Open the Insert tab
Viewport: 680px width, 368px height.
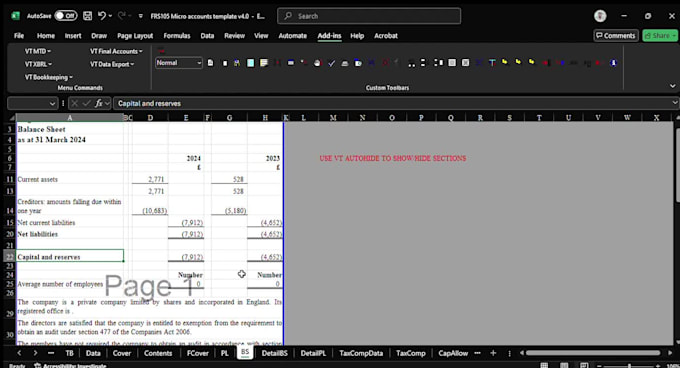[73, 36]
